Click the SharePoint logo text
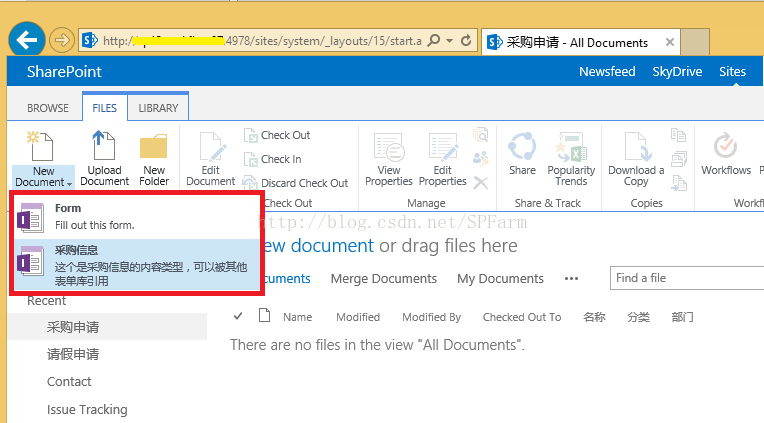The width and height of the screenshot is (764, 423). [64, 72]
